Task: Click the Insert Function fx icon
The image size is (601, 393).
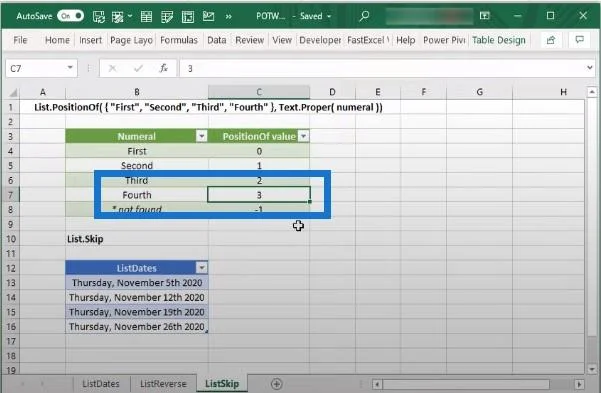Action: (x=164, y=68)
